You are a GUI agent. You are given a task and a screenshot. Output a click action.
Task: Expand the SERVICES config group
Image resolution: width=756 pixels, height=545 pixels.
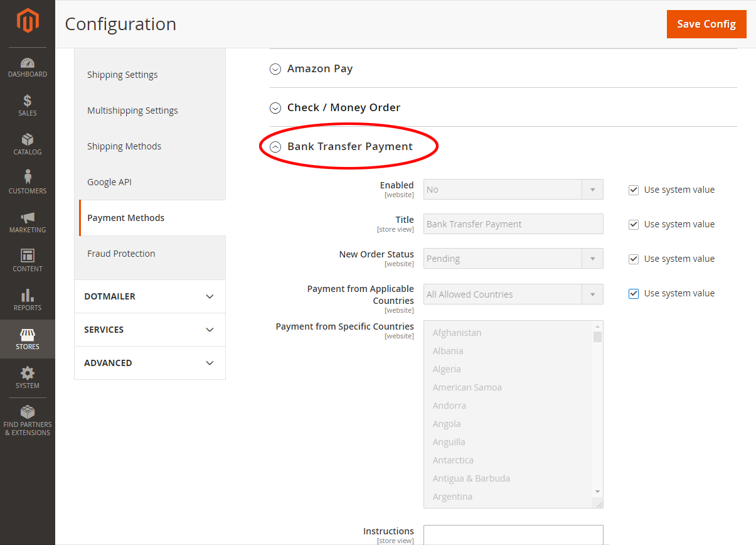(150, 330)
